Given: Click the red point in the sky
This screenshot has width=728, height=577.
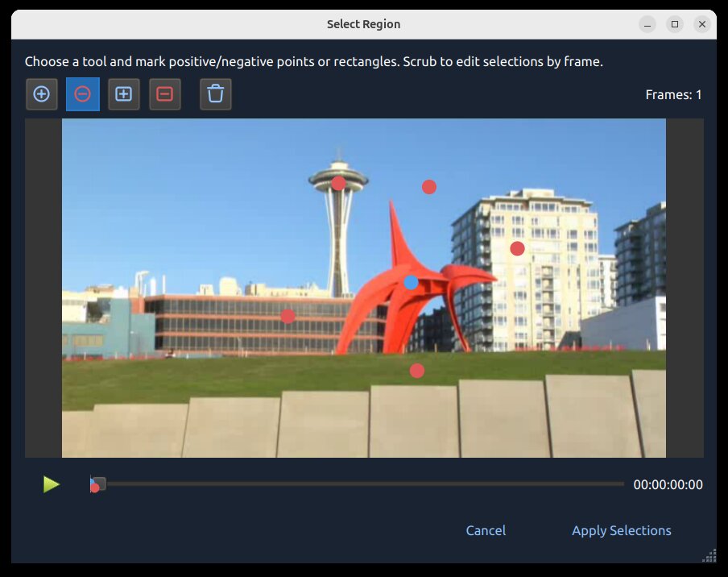Looking at the screenshot, I should point(429,187).
